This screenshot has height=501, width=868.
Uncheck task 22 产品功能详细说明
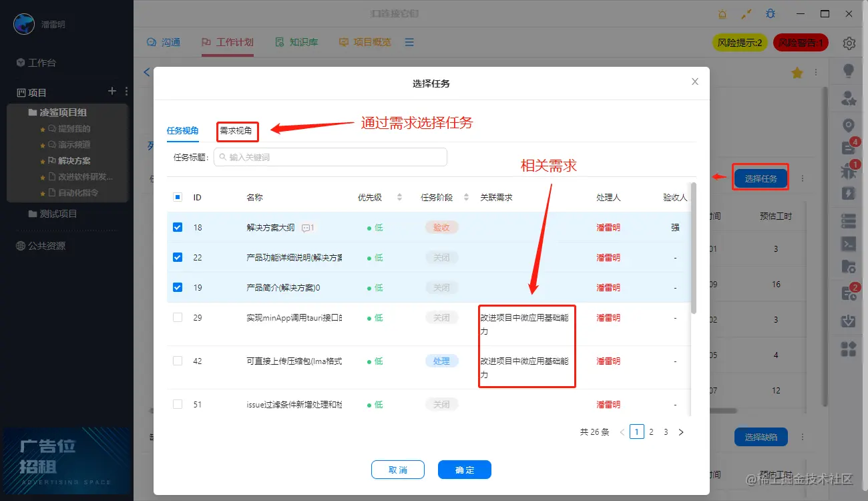[178, 257]
